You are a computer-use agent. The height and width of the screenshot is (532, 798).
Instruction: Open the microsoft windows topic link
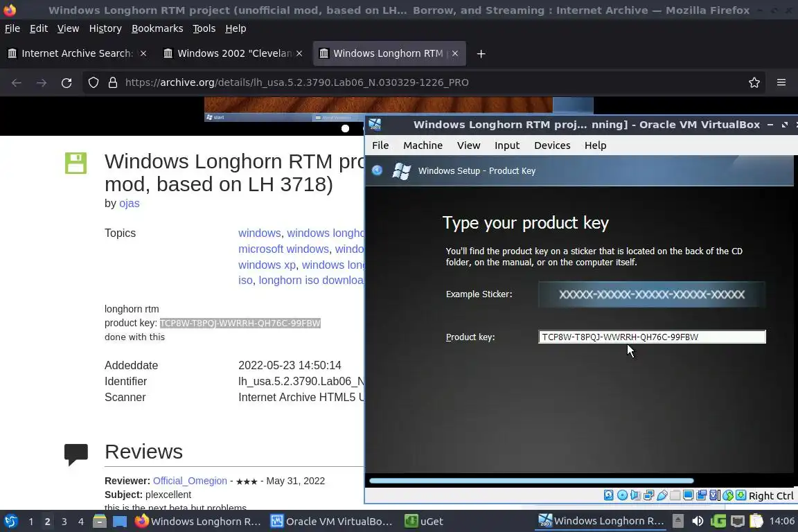point(283,249)
